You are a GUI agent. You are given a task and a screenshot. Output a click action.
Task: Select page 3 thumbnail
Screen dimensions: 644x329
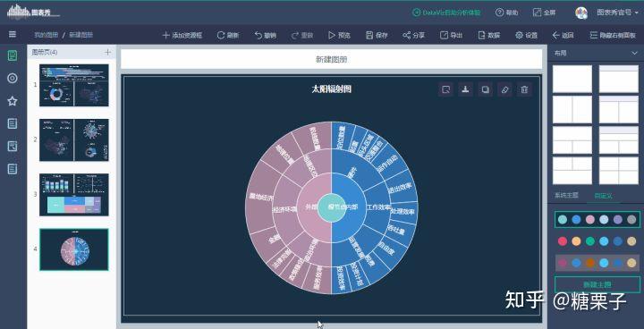tap(74, 195)
